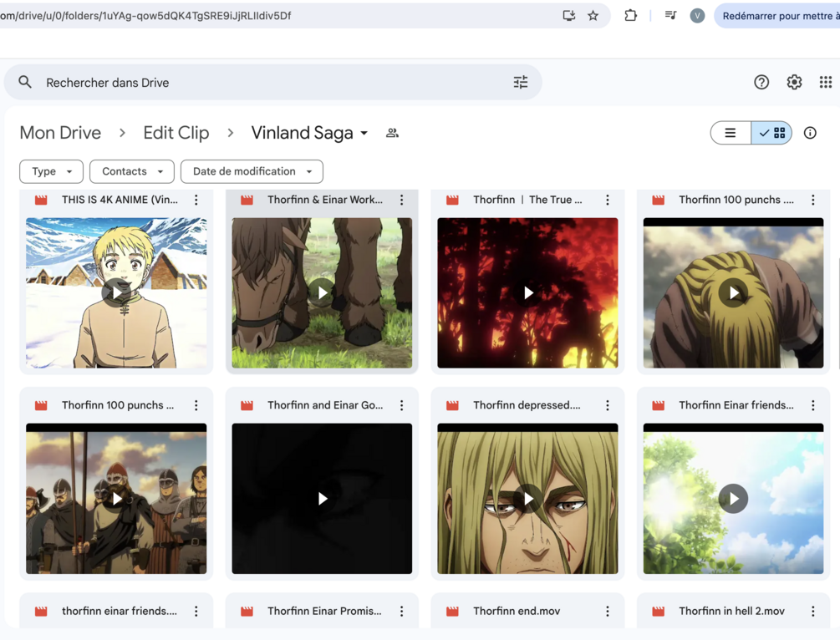Viewport: 840px width, 640px height.
Task: Open Drive settings gear
Action: pos(794,82)
